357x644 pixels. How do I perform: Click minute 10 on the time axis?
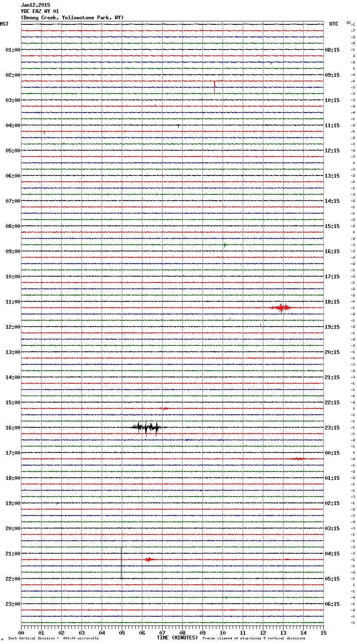pos(223,633)
